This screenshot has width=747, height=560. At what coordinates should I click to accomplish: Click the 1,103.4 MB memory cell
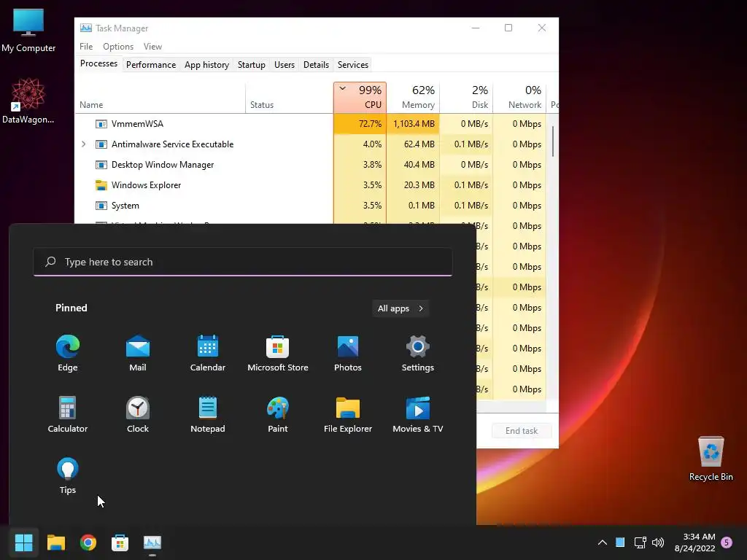414,124
